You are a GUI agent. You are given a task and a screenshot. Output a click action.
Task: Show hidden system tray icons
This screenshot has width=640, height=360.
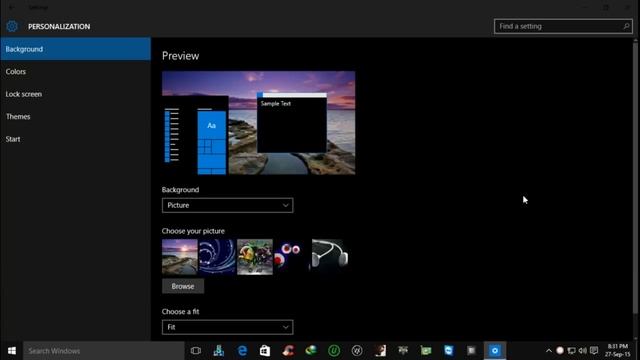coord(549,351)
